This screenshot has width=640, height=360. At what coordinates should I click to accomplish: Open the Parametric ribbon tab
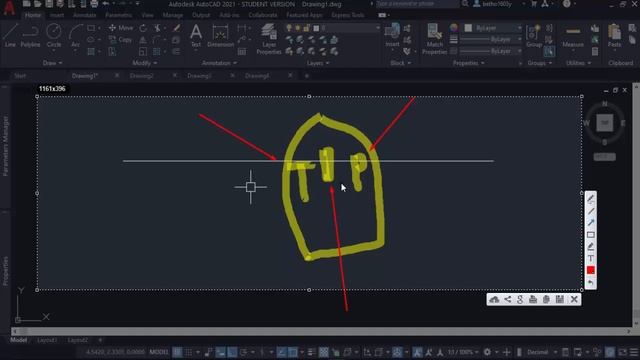(x=118, y=15)
